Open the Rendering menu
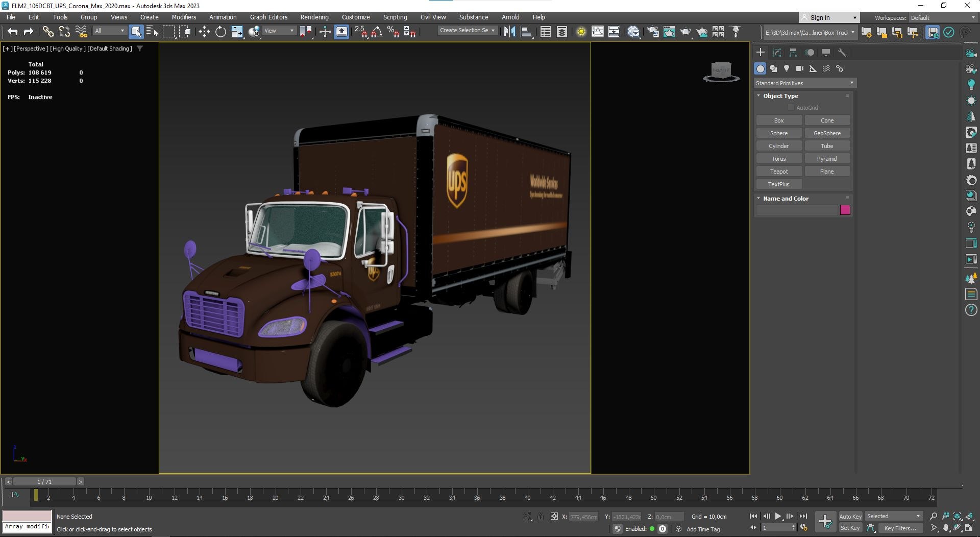The width and height of the screenshot is (980, 537). pyautogui.click(x=314, y=17)
